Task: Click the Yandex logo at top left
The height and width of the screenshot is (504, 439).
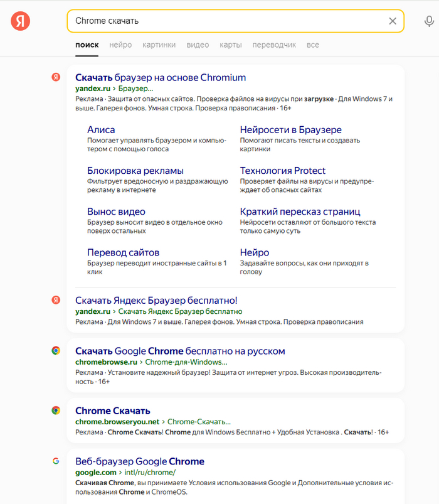Action: [20, 21]
